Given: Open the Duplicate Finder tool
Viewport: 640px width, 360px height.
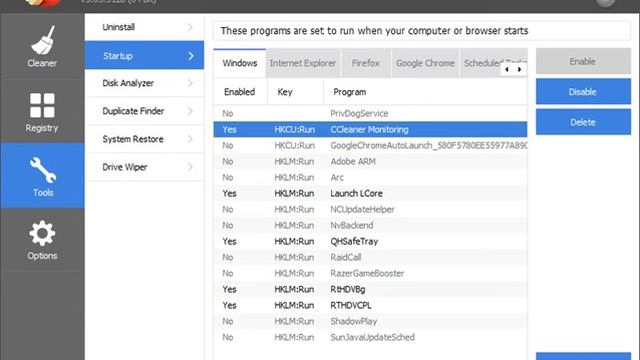Looking at the screenshot, I should (x=144, y=111).
